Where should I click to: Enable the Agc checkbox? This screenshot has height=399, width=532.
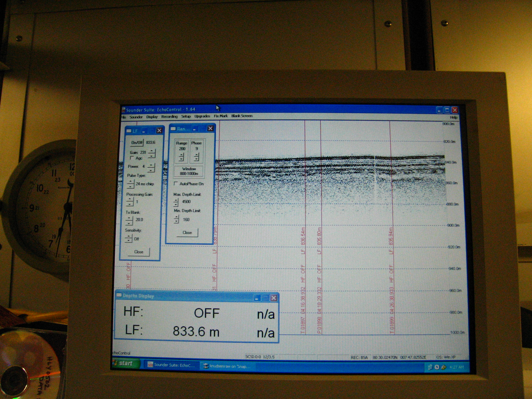pyautogui.click(x=132, y=158)
